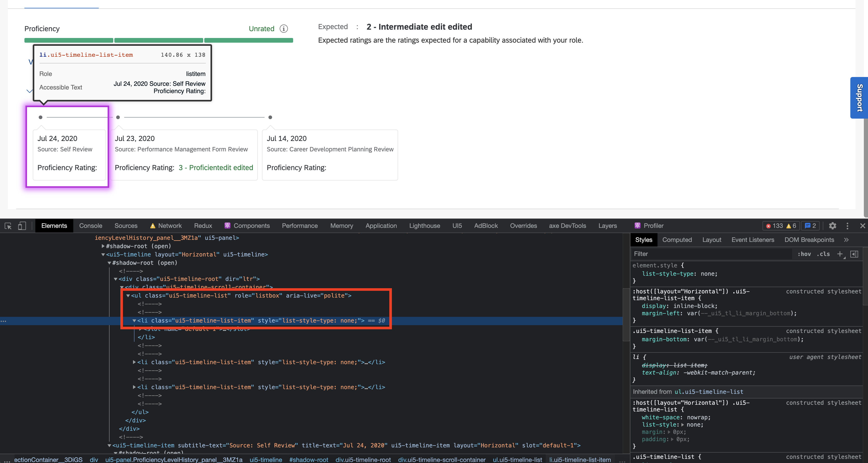Toggle the device emulation toolbar
The width and height of the screenshot is (868, 463).
(22, 226)
